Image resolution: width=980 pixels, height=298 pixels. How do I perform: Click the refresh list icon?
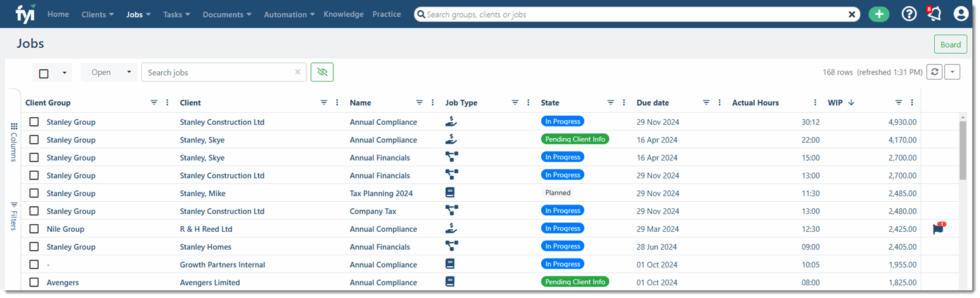point(934,72)
